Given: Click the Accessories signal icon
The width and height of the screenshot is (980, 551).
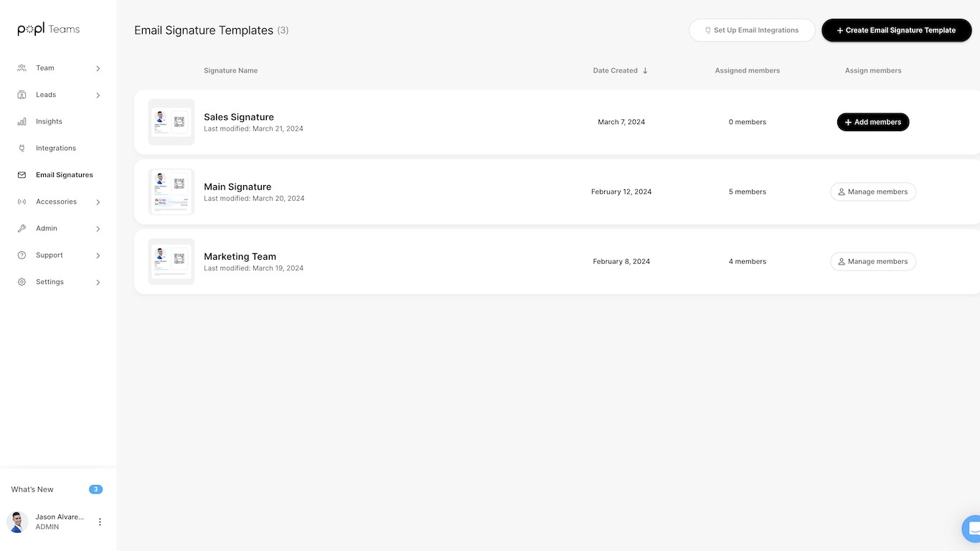Looking at the screenshot, I should pos(22,202).
